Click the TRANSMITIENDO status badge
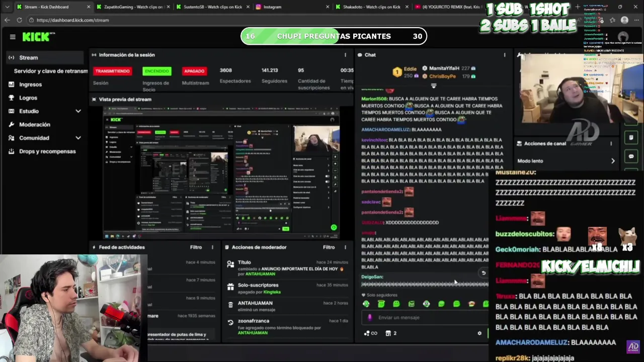 click(112, 71)
